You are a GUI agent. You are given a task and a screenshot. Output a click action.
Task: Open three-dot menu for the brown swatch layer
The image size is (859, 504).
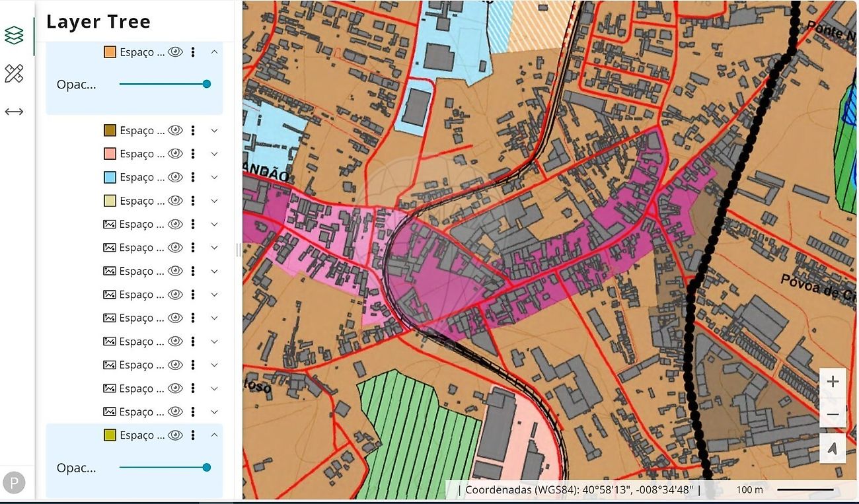click(x=193, y=131)
